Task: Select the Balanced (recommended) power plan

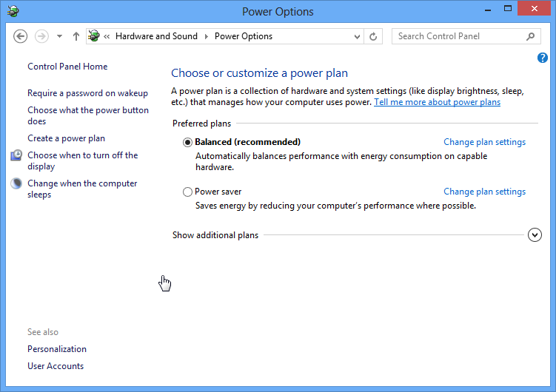Action: coord(187,142)
